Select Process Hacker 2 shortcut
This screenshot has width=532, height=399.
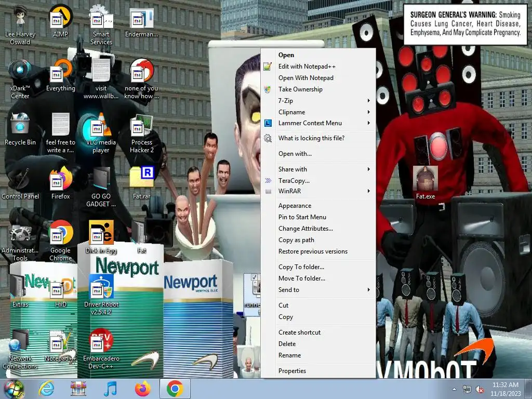pyautogui.click(x=141, y=134)
